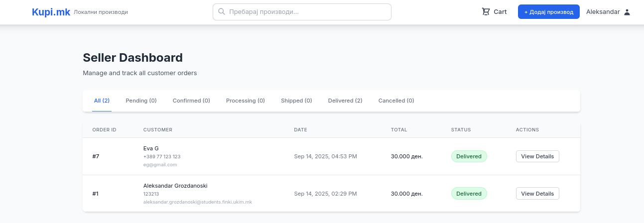Viewport: 644px width, 223px height.
Task: Switch to the Pending (0) tab
Action: click(x=141, y=101)
